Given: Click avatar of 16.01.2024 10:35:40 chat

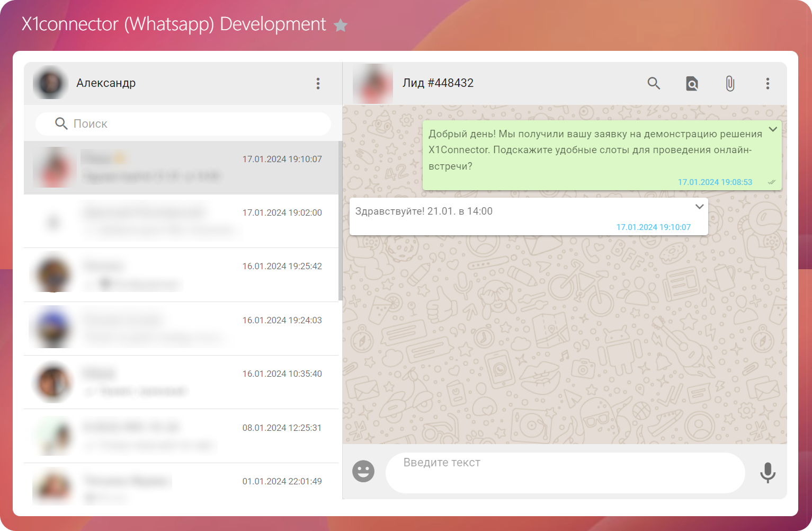Looking at the screenshot, I should click(52, 382).
